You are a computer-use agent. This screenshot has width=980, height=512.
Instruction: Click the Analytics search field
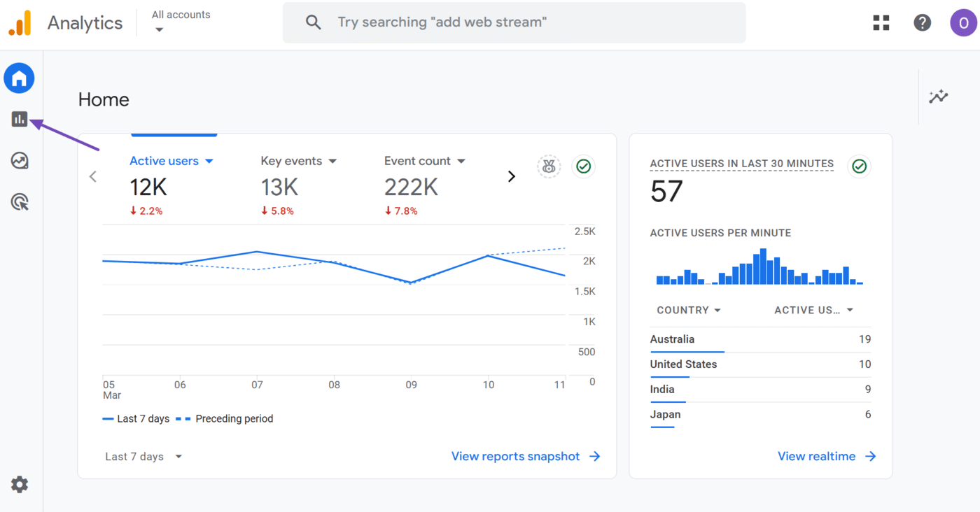click(514, 22)
